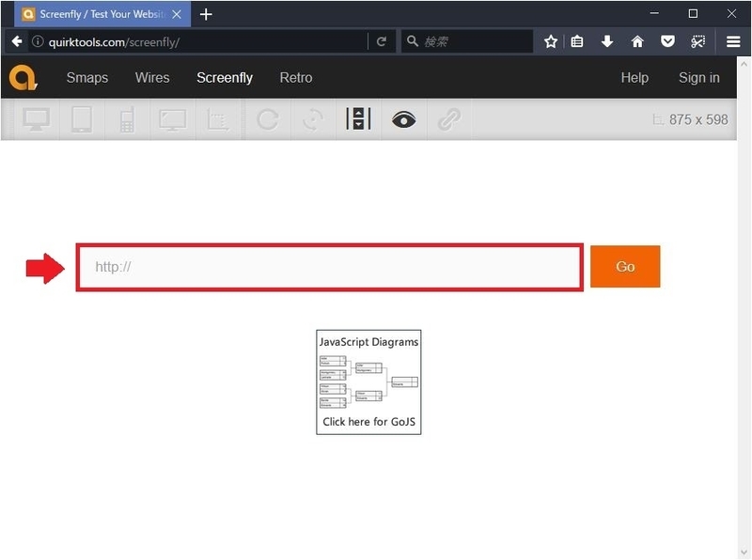Click the refresh page toolbar icon
Screen dimensions: 752x560
coord(268,119)
